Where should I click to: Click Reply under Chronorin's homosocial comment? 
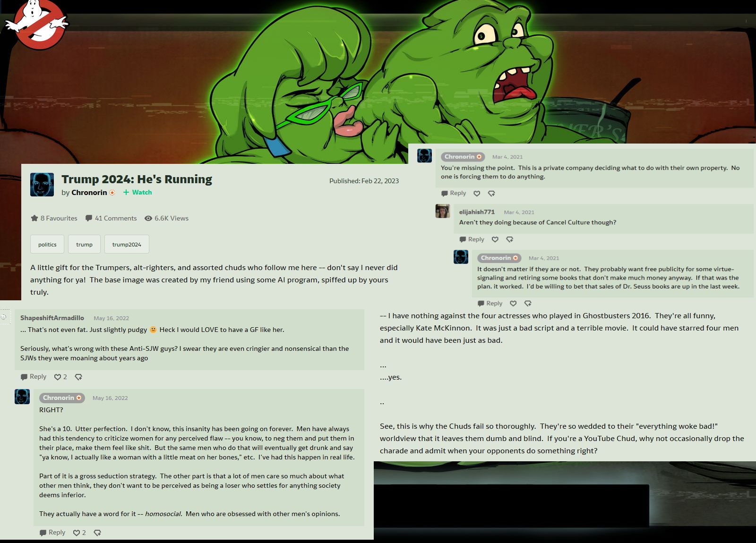(x=52, y=533)
